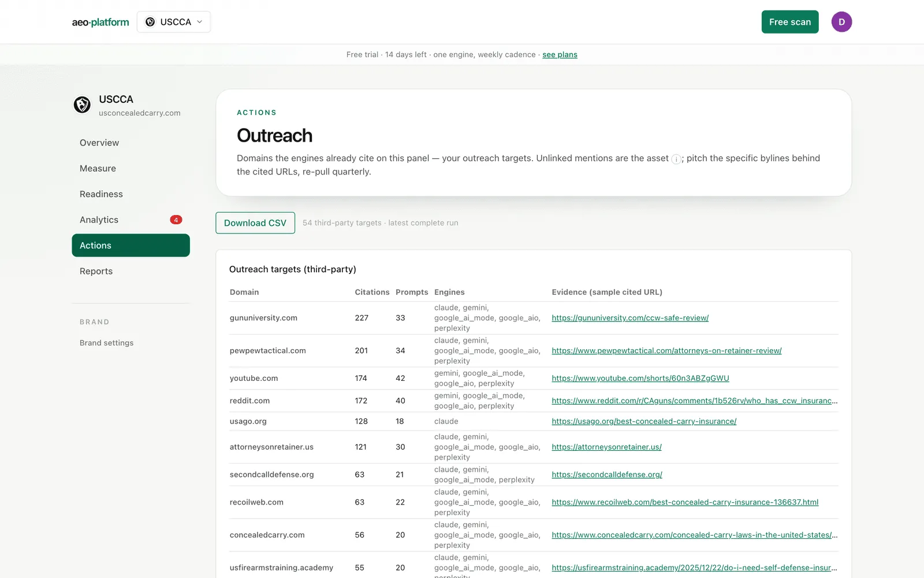Select Actions in the sidebar
This screenshot has width=924, height=578.
(x=131, y=245)
